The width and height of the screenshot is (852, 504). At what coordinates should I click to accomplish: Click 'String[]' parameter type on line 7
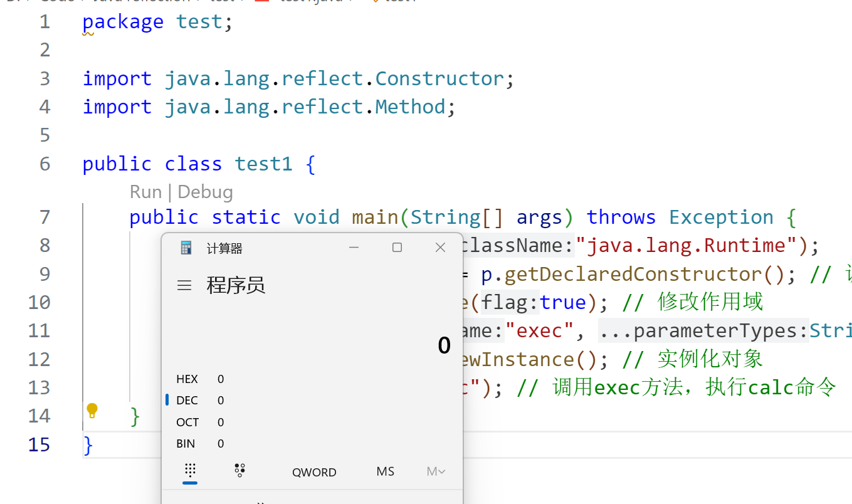(457, 218)
